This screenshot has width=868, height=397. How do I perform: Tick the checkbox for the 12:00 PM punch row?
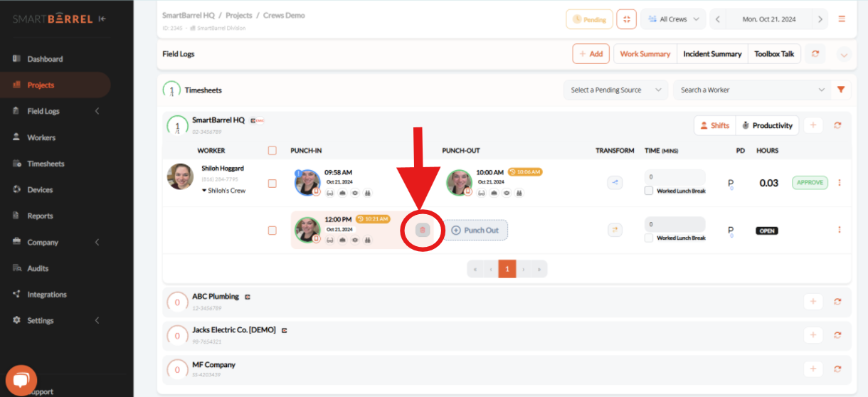(272, 231)
